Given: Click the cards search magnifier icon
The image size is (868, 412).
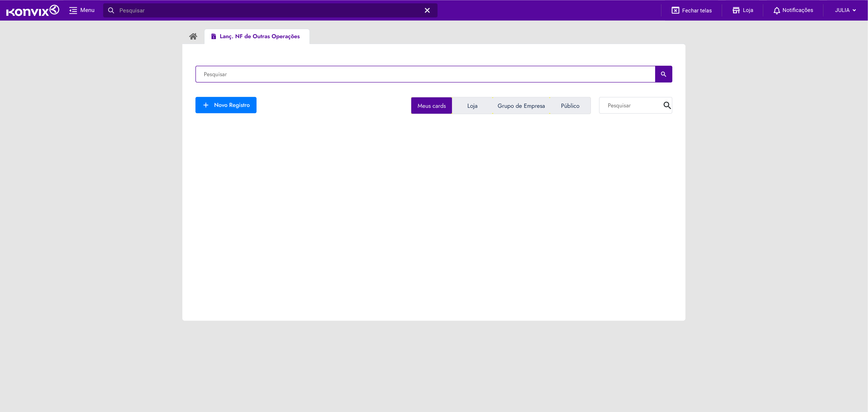Looking at the screenshot, I should (x=666, y=105).
